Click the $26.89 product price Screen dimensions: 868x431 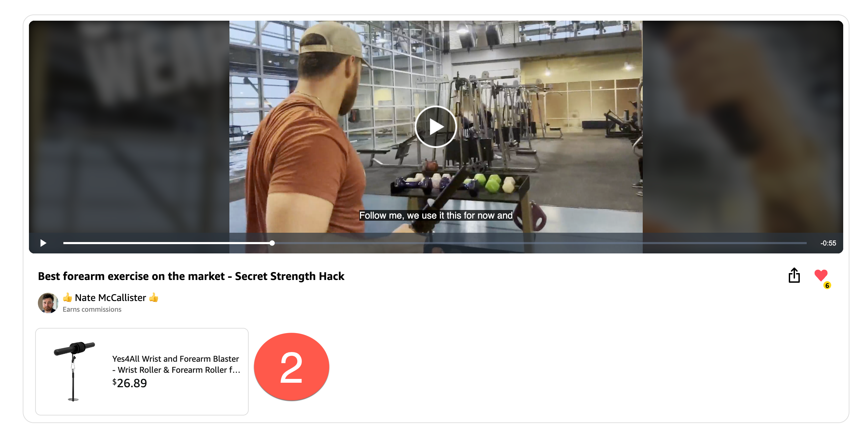tap(130, 383)
